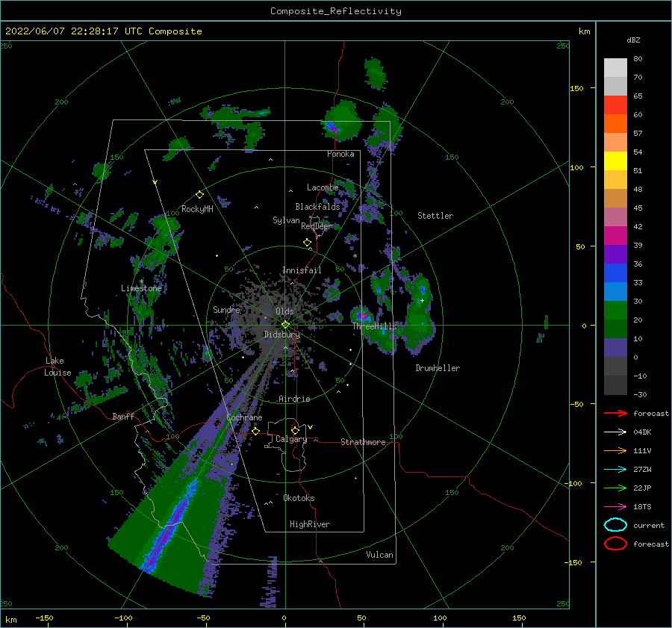Click the Composite_Reflectivity title text
The image size is (672, 628).
point(335,11)
